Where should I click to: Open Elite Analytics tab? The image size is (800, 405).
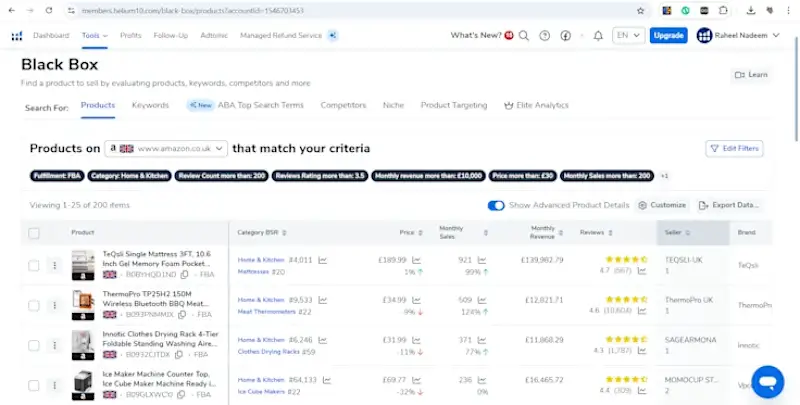click(536, 105)
